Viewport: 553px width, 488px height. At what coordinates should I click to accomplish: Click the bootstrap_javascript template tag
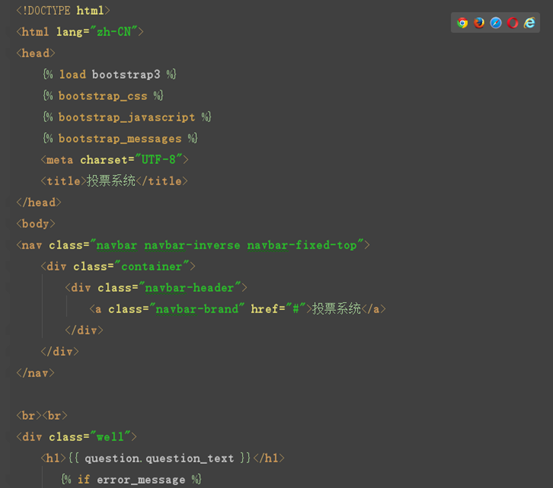[127, 117]
